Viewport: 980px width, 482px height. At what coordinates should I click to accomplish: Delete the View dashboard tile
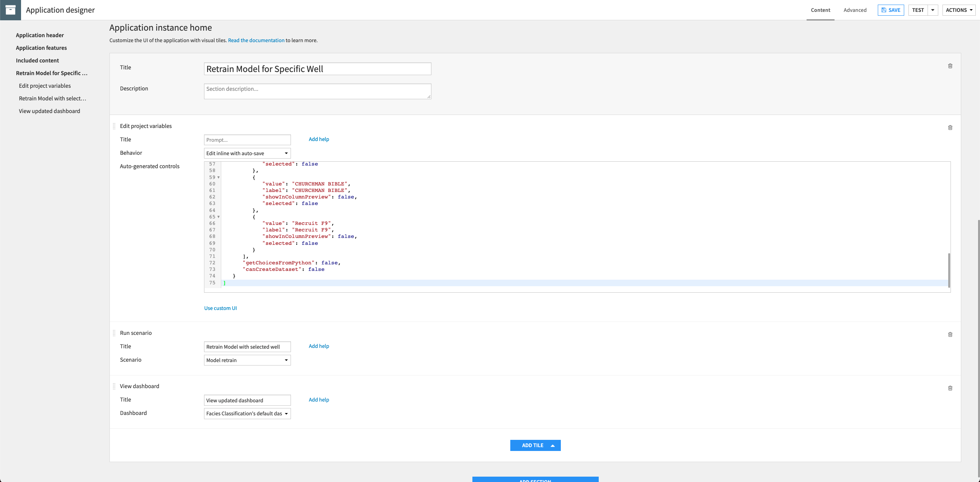pos(951,388)
